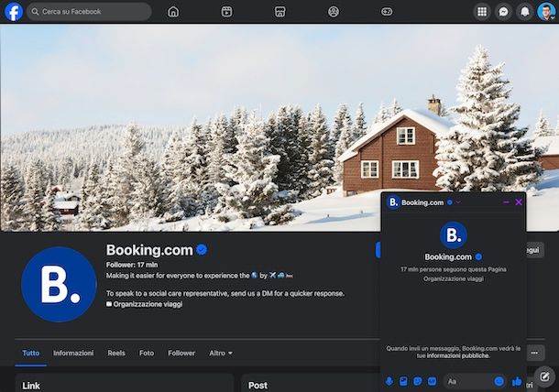Choose a sticker in chat
The width and height of the screenshot is (559, 392).
point(418,381)
